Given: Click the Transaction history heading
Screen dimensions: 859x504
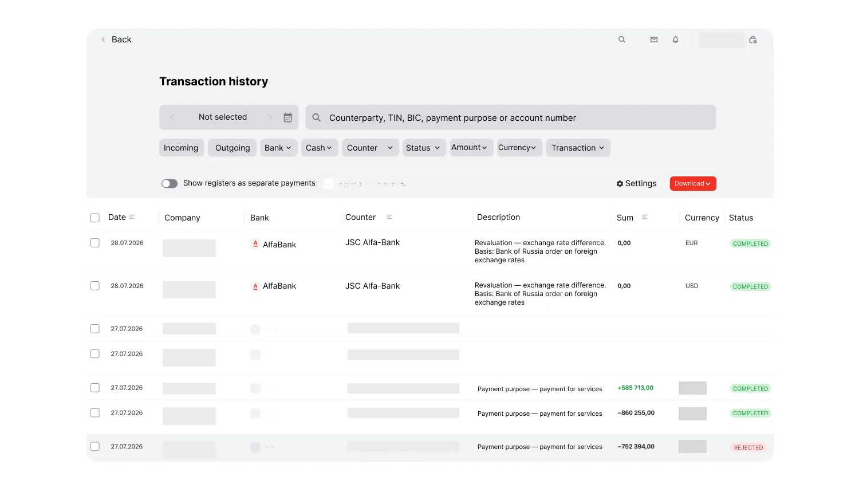Looking at the screenshot, I should coord(214,81).
